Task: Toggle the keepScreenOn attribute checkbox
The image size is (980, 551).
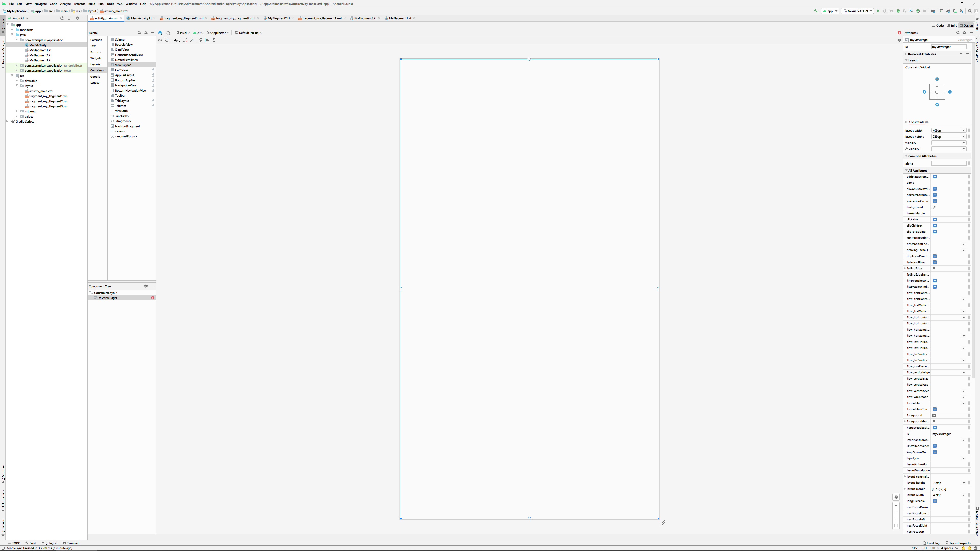Action: (x=935, y=452)
